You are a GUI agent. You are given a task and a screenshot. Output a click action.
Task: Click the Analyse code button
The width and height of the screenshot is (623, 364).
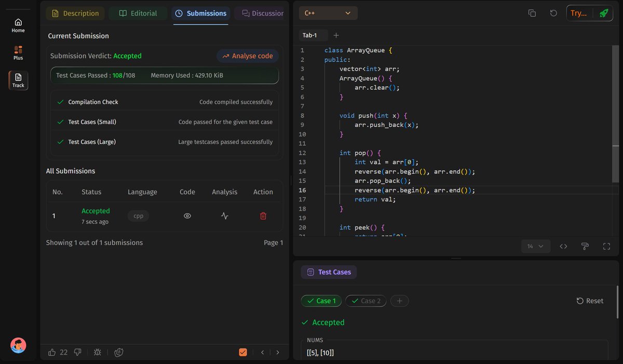pyautogui.click(x=248, y=56)
